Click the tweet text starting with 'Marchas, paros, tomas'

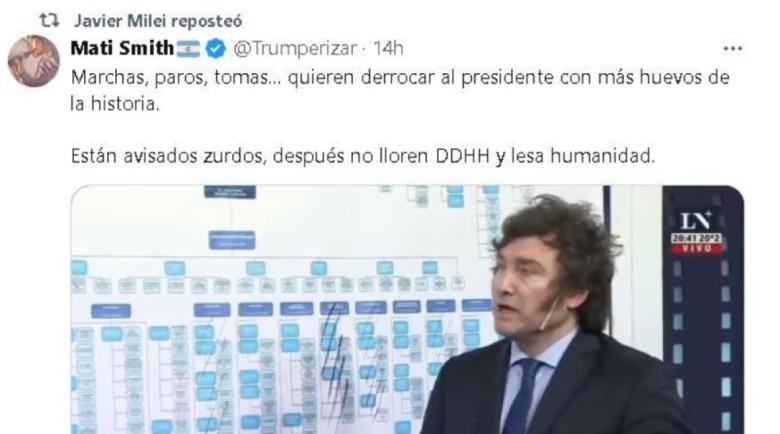tap(400, 91)
